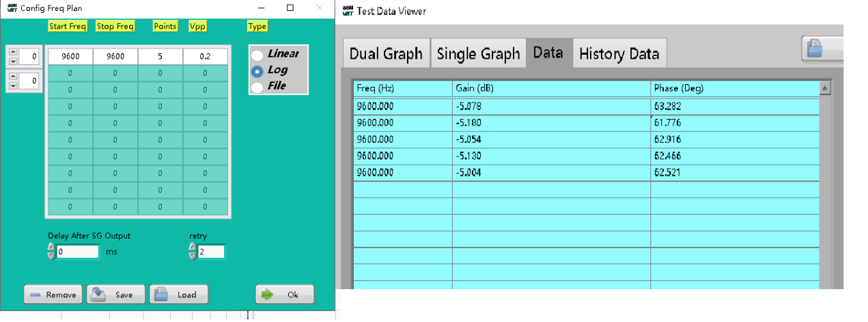Decrement the Delay After SG Output value
Screen dimensions: 868x322
pyautogui.click(x=51, y=256)
